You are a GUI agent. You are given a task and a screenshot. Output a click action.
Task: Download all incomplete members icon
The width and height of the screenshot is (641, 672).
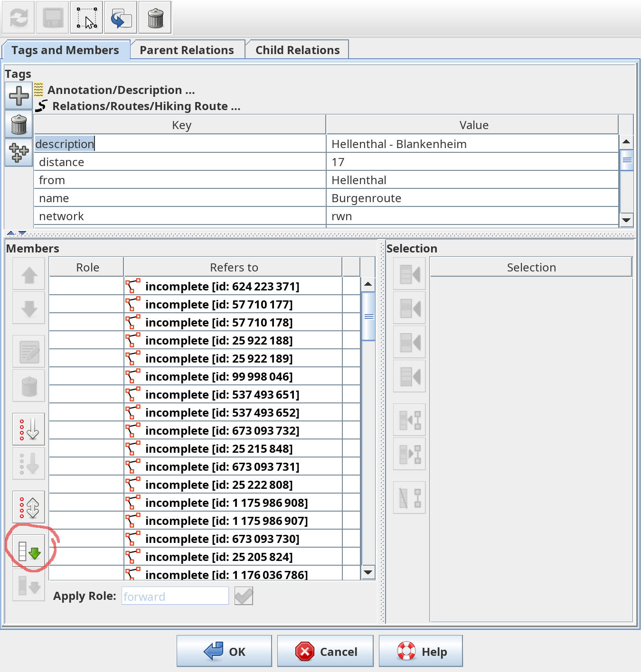pyautogui.click(x=29, y=551)
